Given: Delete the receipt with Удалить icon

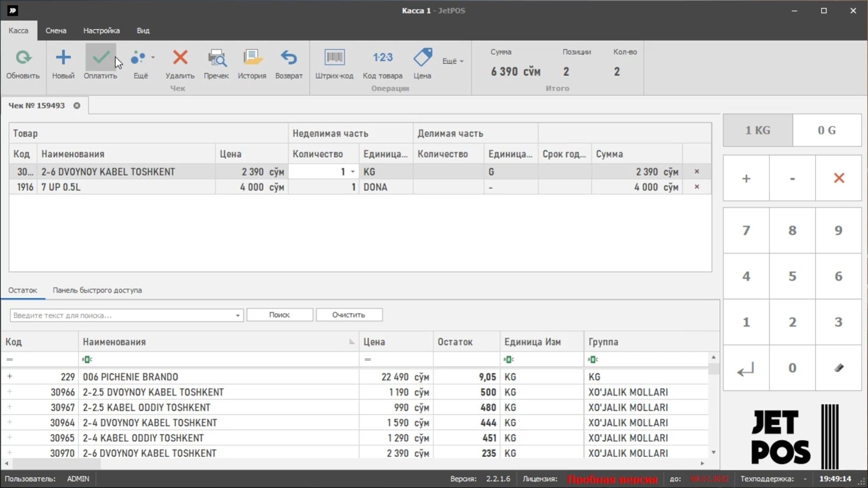Looking at the screenshot, I should pos(180,58).
